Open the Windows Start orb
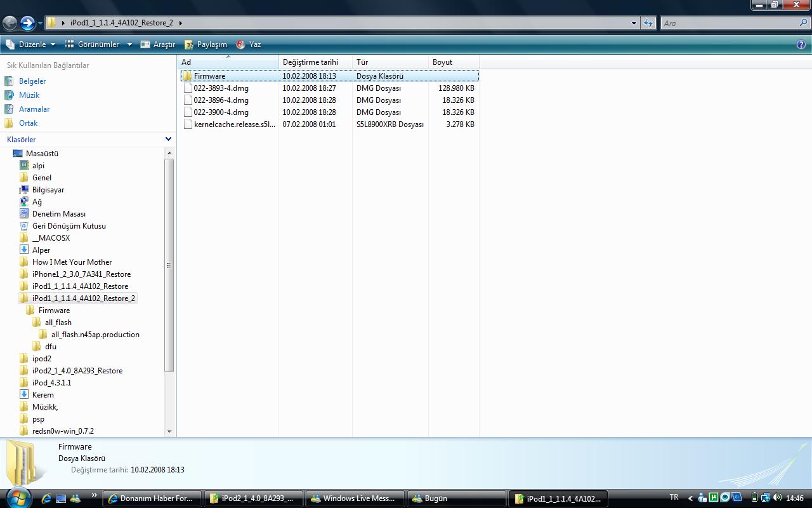The height and width of the screenshot is (508, 812). 17,497
